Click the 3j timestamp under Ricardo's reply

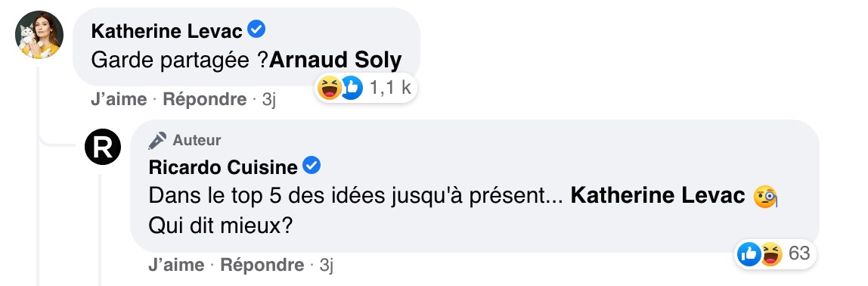(x=327, y=265)
